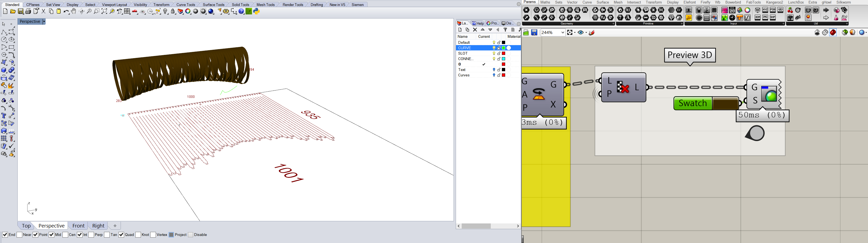Open the Perspective viewport dropdown arrow

pos(44,21)
